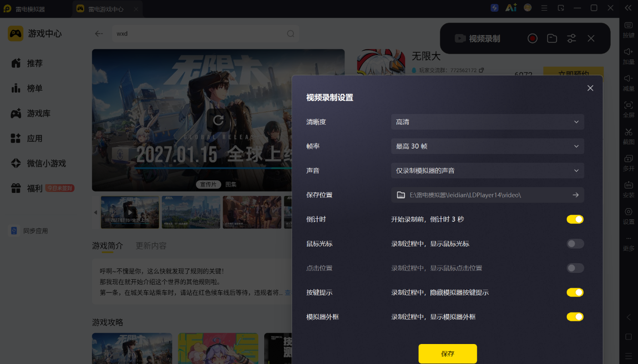Click the yellow 保存 button
This screenshot has width=638, height=364.
tap(447, 354)
